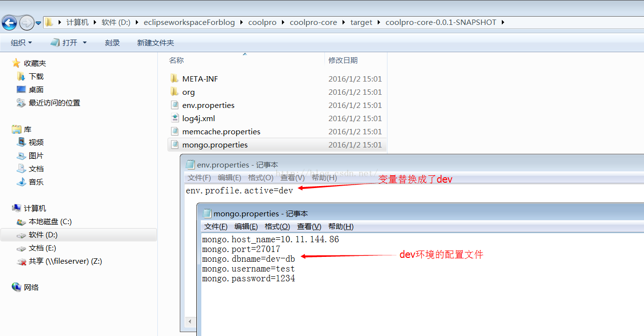Click the mongo.username=test line
The height and width of the screenshot is (336, 644).
(249, 269)
